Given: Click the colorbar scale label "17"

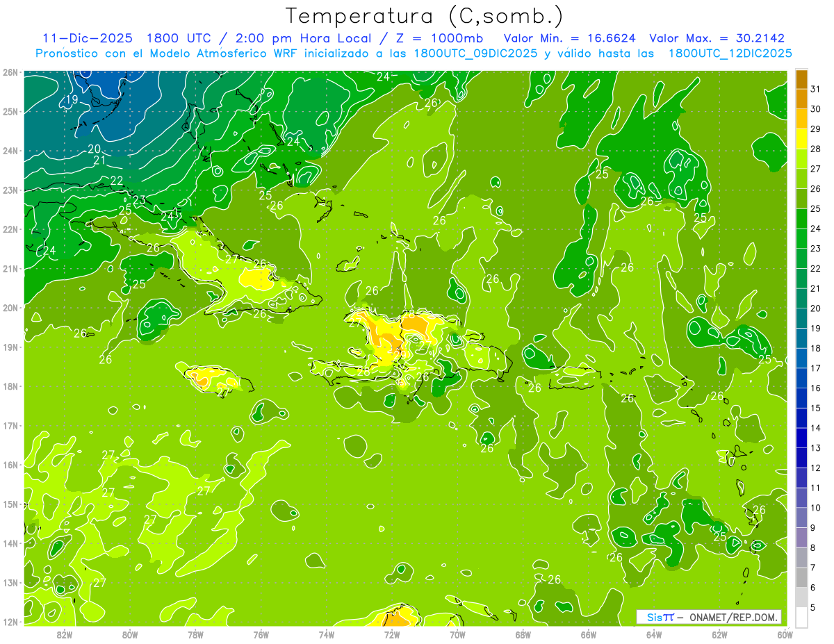Looking at the screenshot, I should pyautogui.click(x=816, y=368).
